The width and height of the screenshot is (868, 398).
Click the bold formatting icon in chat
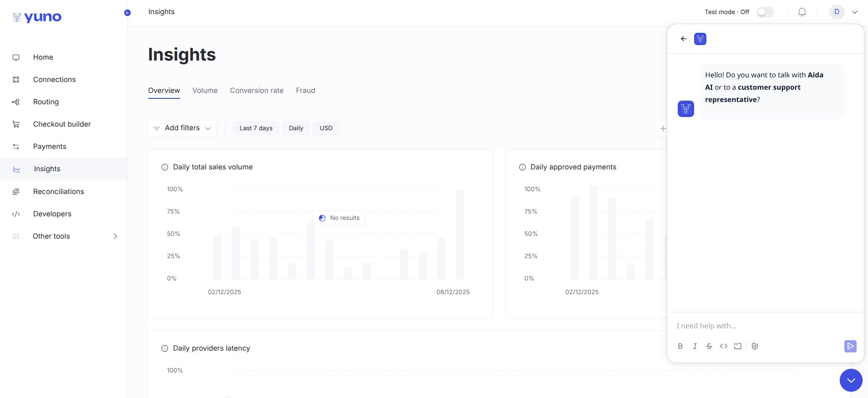pyautogui.click(x=680, y=346)
